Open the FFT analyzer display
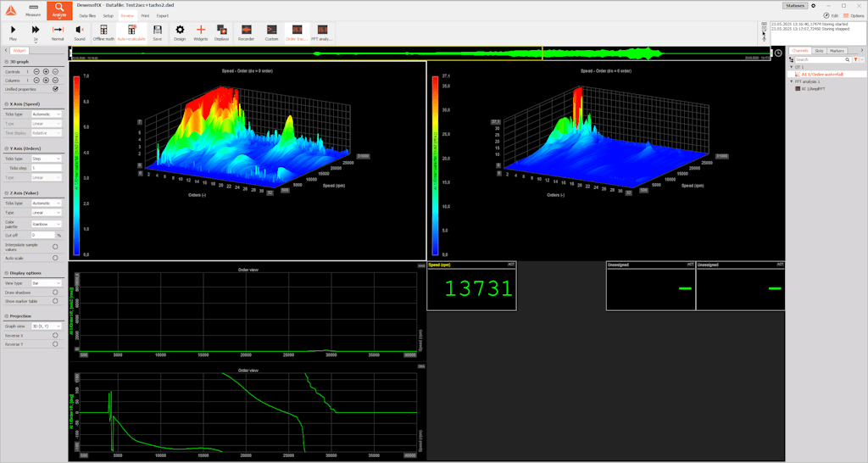The image size is (868, 463). pos(322,32)
